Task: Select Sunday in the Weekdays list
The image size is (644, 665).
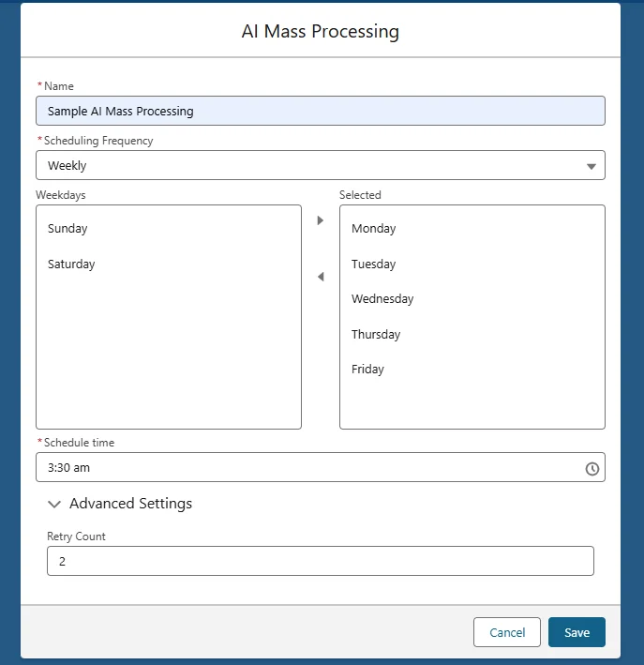Action: tap(67, 229)
